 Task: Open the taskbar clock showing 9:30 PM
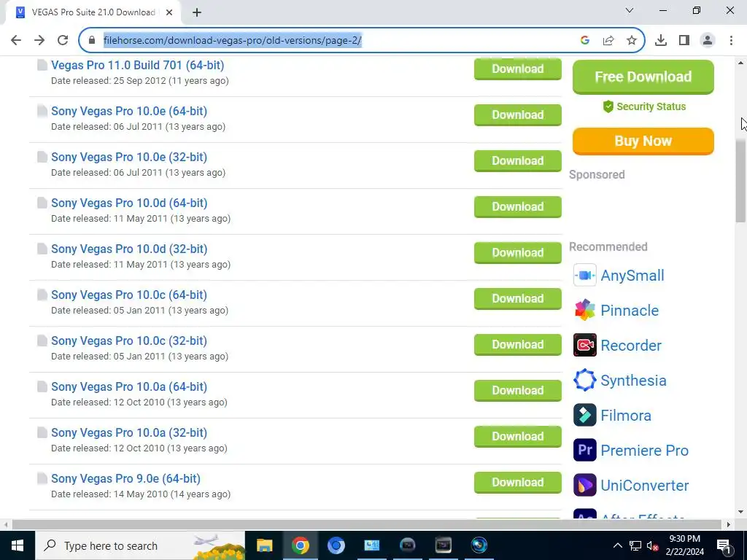[684, 545]
